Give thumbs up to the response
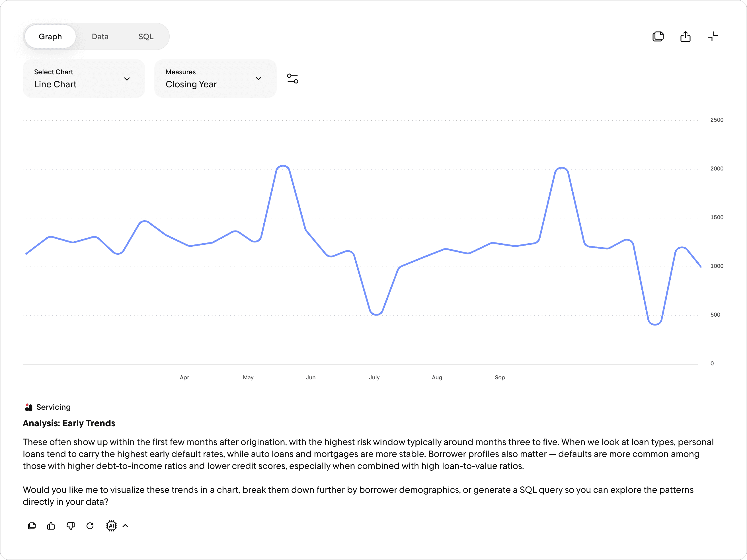This screenshot has height=560, width=747. [x=51, y=526]
